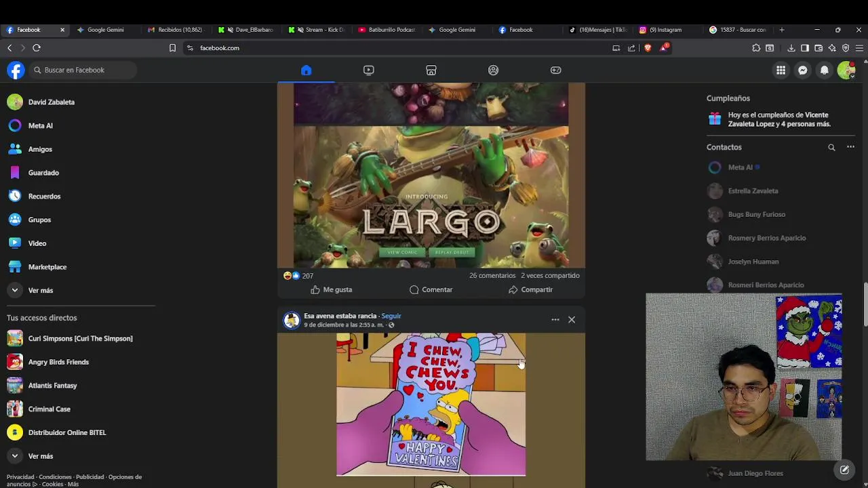Viewport: 868px width, 488px height.
Task: Open browser downloads icon
Action: (x=791, y=48)
